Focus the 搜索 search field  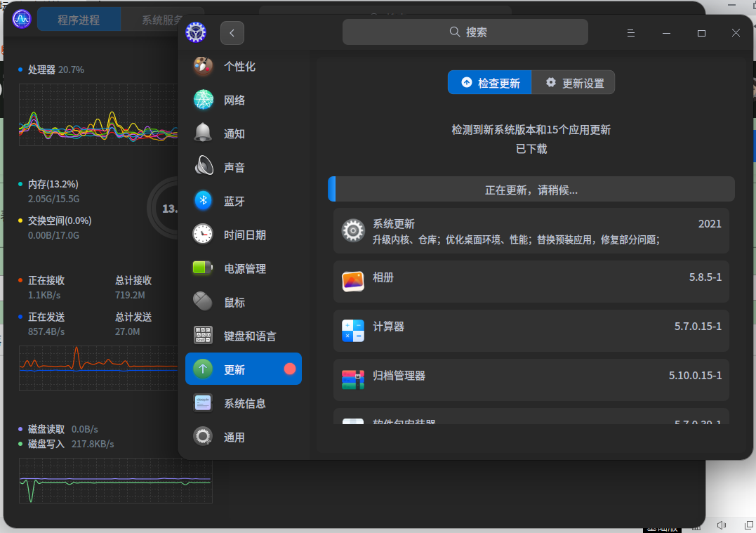click(465, 32)
